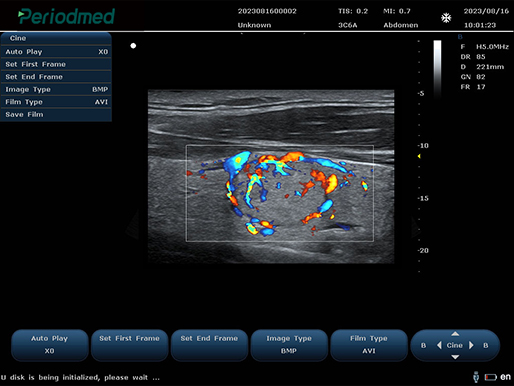
Task: Click the MI: 0.7 readout
Action: click(x=397, y=11)
